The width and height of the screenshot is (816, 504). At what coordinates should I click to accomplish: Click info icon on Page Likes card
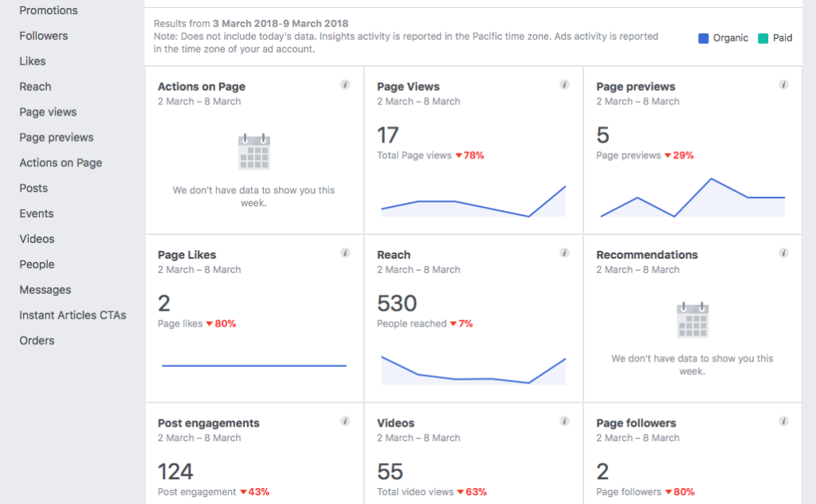click(345, 252)
